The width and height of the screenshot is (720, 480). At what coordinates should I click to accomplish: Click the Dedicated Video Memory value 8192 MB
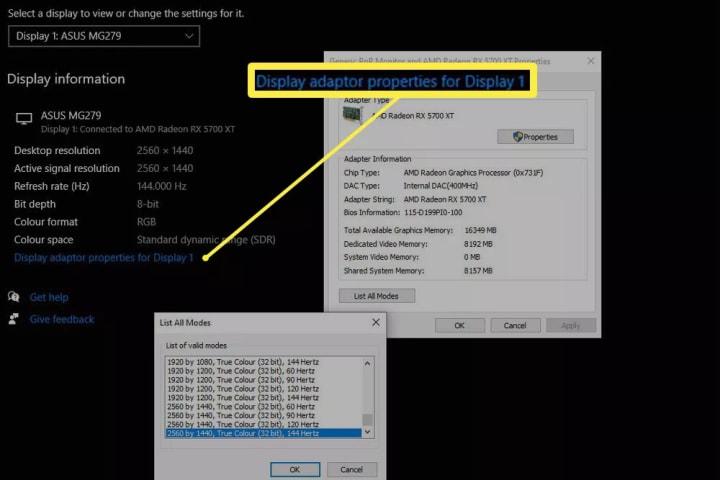[478, 244]
